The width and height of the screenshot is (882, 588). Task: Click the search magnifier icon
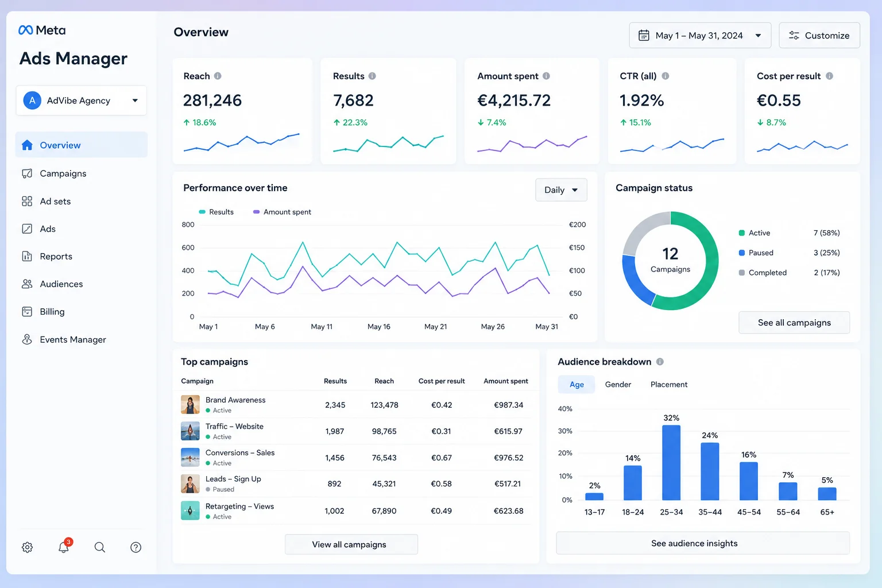coord(100,547)
